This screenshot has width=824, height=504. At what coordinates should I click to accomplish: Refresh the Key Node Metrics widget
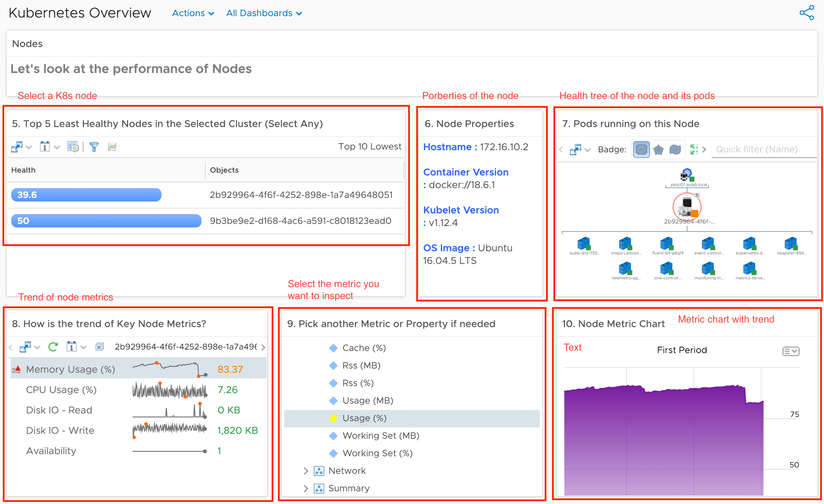[53, 347]
